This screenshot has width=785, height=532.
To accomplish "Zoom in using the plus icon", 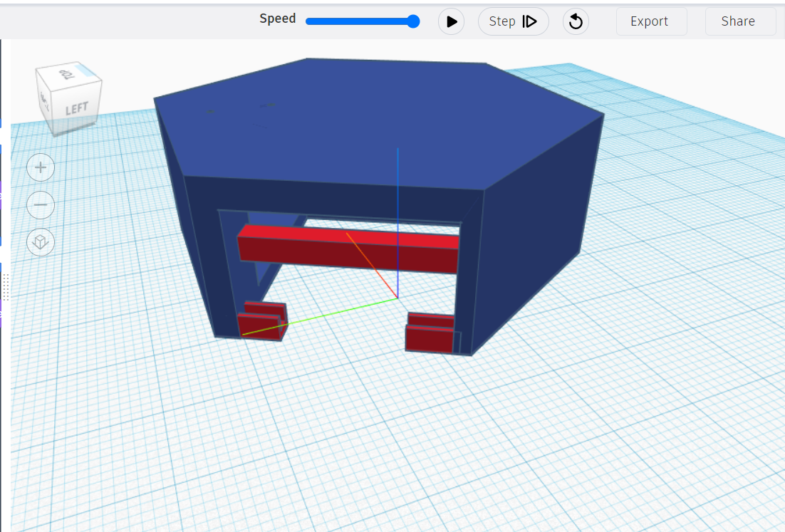I will (40, 167).
